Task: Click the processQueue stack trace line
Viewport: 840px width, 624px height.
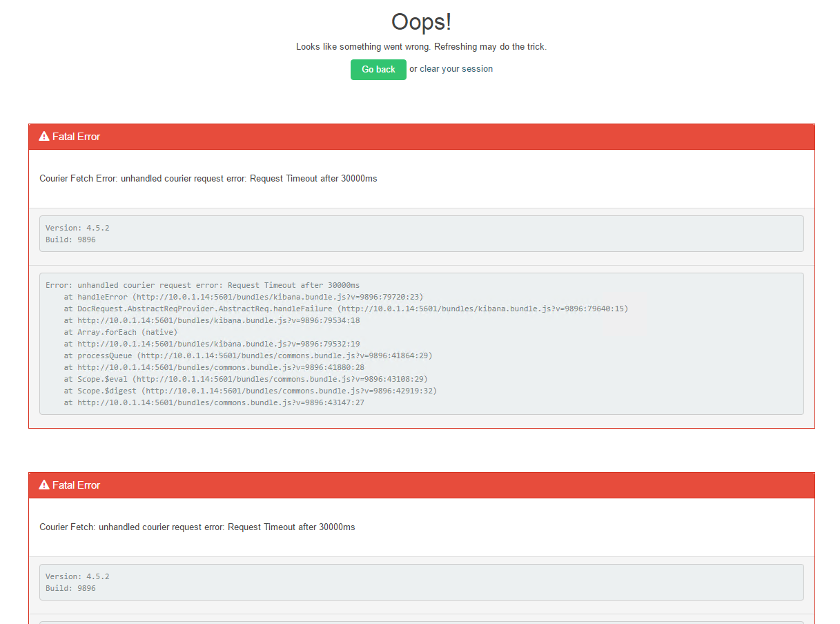Action: click(248, 355)
